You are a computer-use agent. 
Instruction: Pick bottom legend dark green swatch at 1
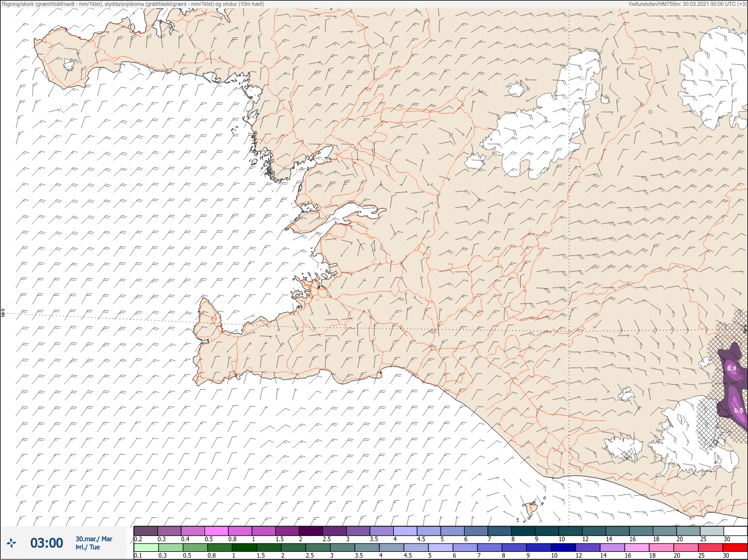click(x=244, y=548)
